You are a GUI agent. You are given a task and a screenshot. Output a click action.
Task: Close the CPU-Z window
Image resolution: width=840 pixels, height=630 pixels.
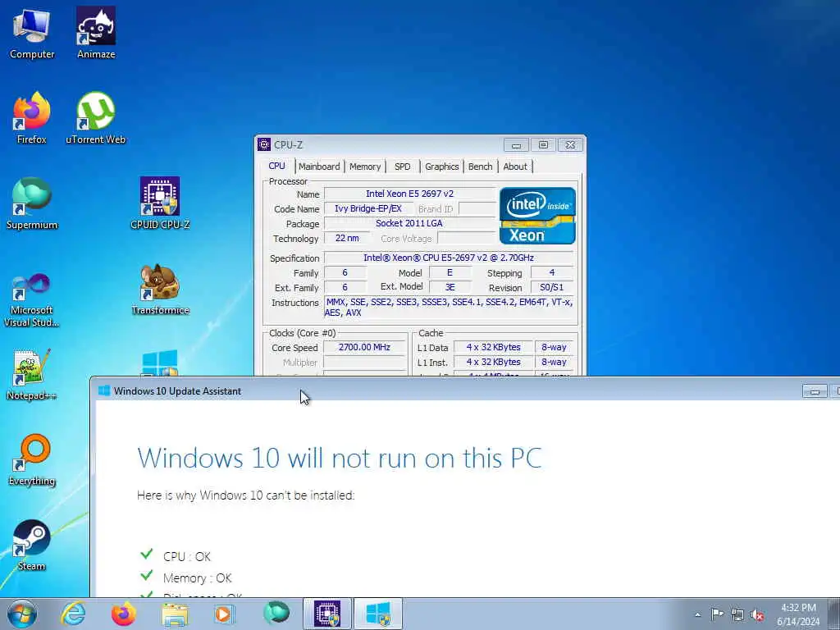point(571,144)
